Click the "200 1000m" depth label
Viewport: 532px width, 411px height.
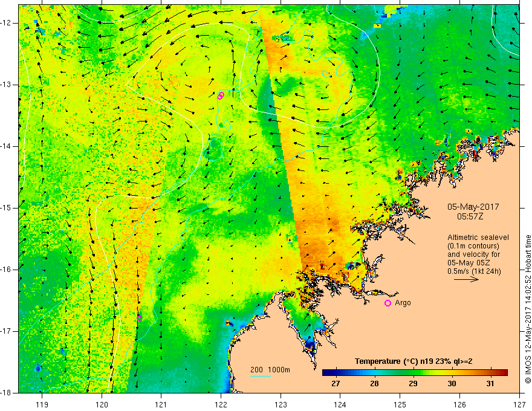click(270, 370)
